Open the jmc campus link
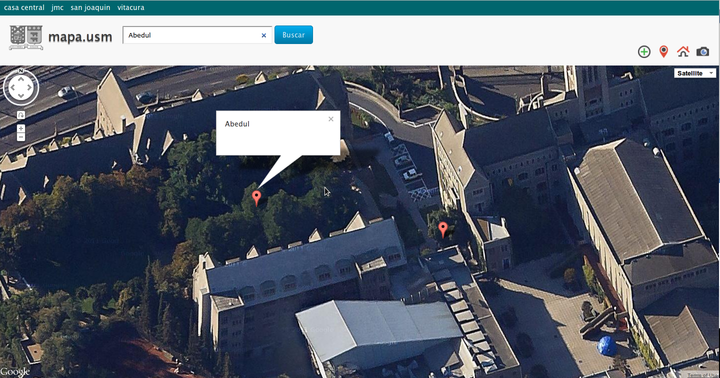720x378 pixels. click(57, 7)
